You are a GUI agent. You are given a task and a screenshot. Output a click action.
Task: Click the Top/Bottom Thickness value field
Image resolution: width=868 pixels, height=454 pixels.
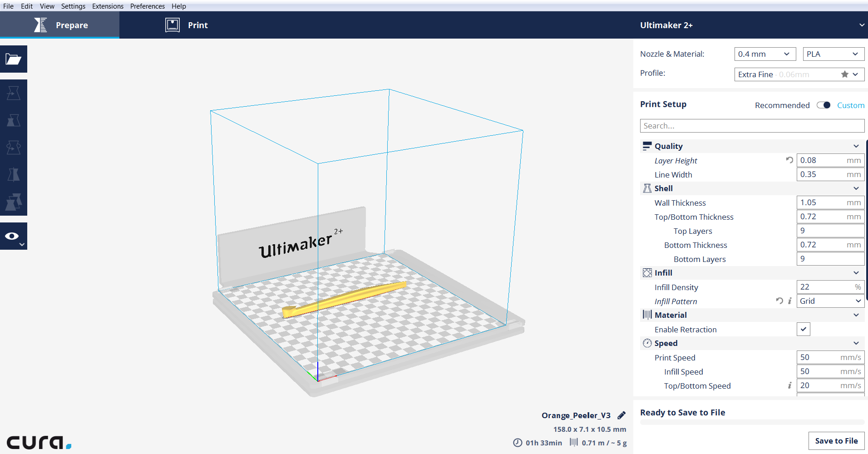830,217
